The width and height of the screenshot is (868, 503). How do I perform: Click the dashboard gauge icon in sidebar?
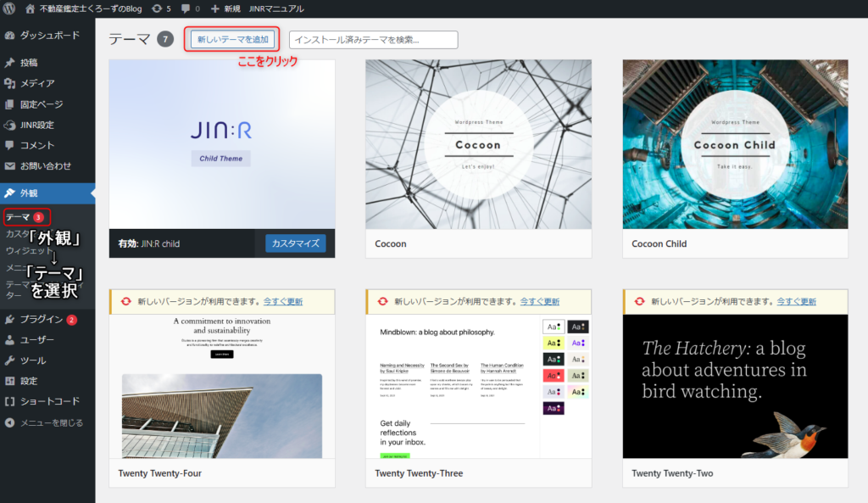point(9,35)
